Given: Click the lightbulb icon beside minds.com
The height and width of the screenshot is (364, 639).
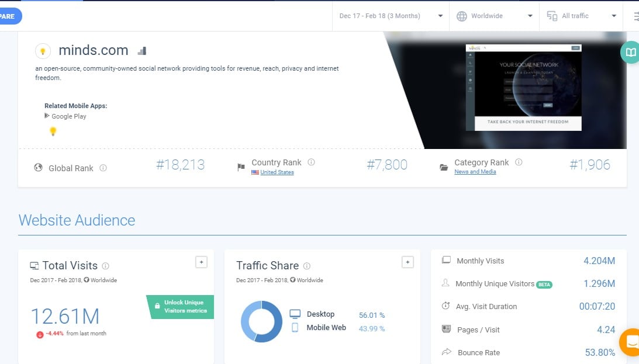Looking at the screenshot, I should 43,51.
